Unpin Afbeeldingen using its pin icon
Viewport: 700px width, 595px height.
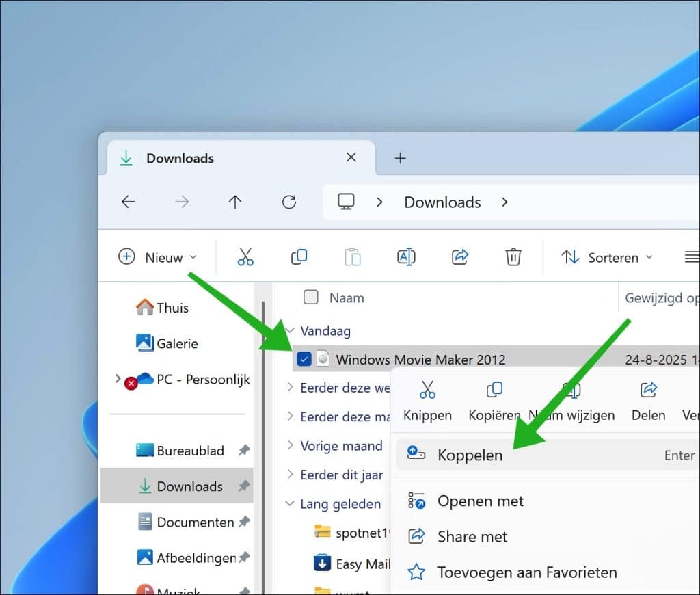point(244,557)
